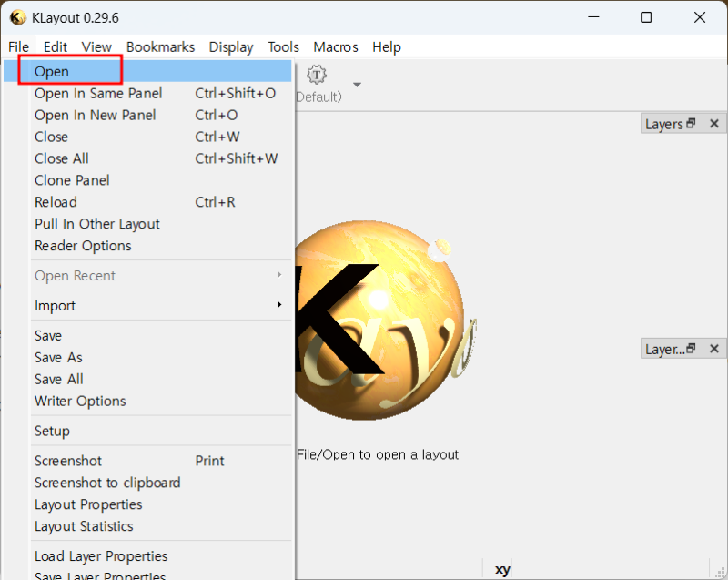Expand the Import submenu
Image resolution: width=728 pixels, height=580 pixels.
pos(161,306)
